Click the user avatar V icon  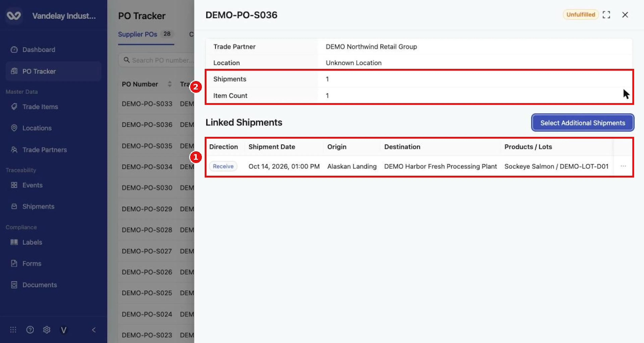64,330
